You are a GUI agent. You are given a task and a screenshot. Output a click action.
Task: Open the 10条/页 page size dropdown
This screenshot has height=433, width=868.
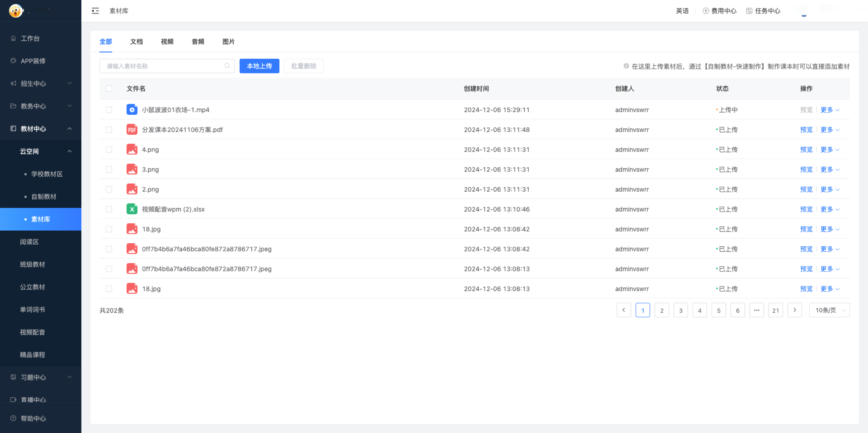829,310
